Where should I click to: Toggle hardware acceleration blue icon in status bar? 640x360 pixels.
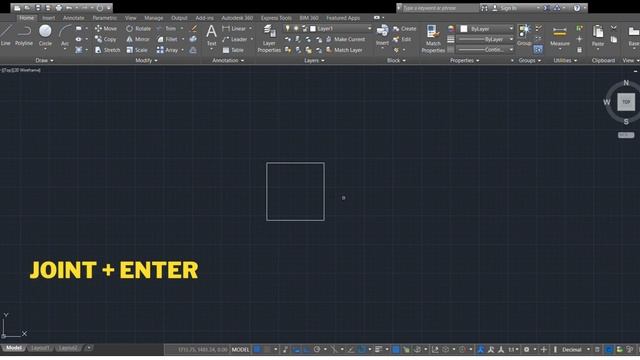609,349
